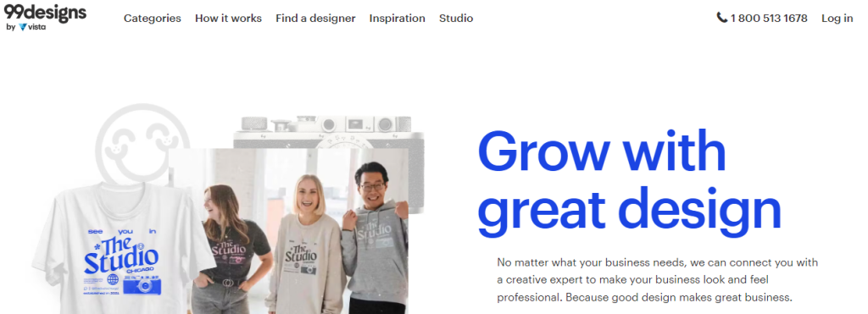This screenshot has width=868, height=314.
Task: Click the Grow with great design headline
Action: (x=630, y=181)
